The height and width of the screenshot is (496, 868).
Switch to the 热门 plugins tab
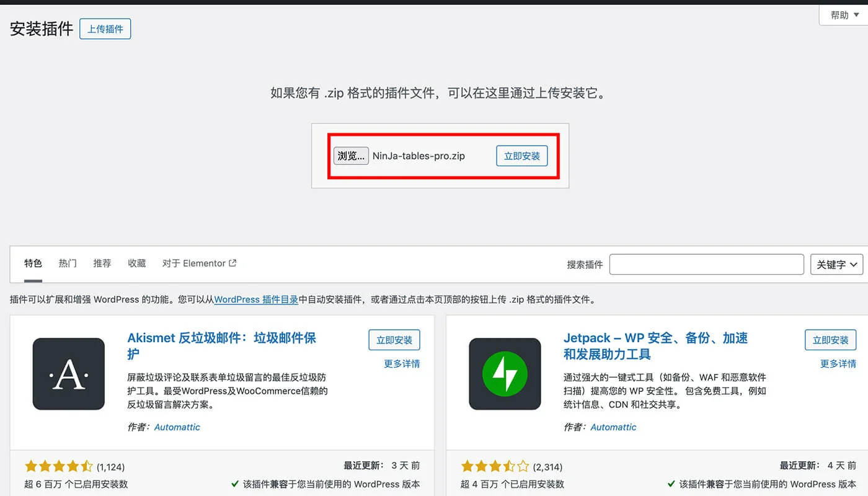click(x=67, y=263)
